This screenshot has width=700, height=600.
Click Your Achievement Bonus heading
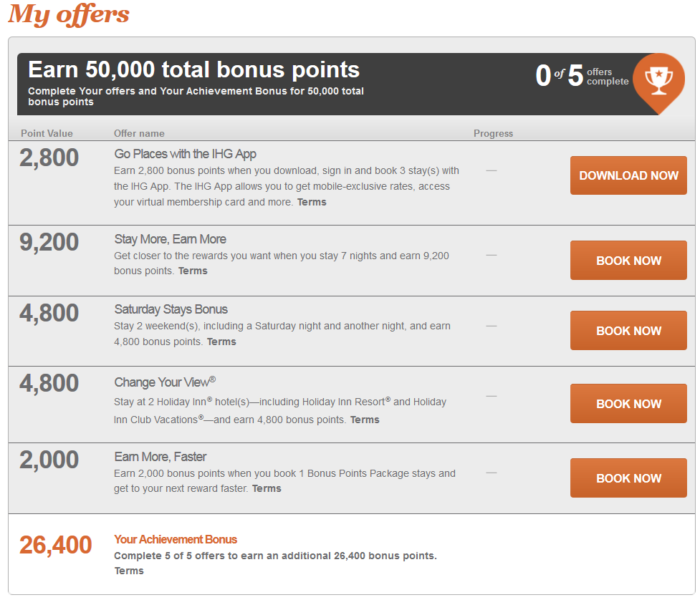[x=176, y=539]
